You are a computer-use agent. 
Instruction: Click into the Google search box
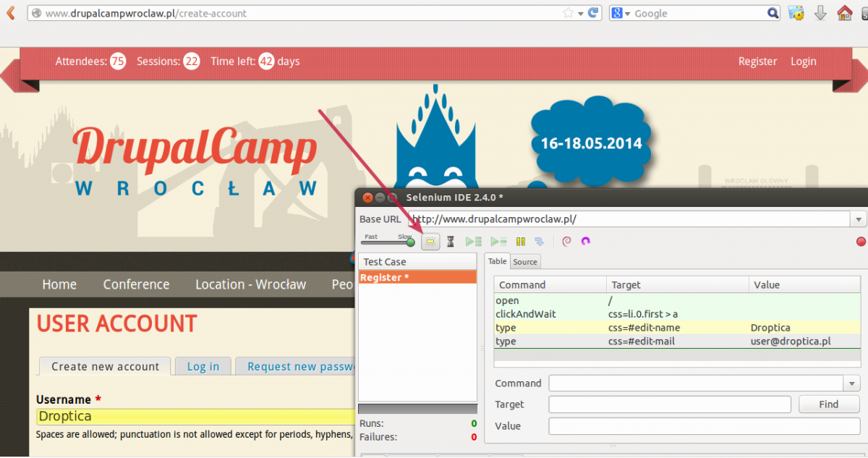pyautogui.click(x=698, y=14)
